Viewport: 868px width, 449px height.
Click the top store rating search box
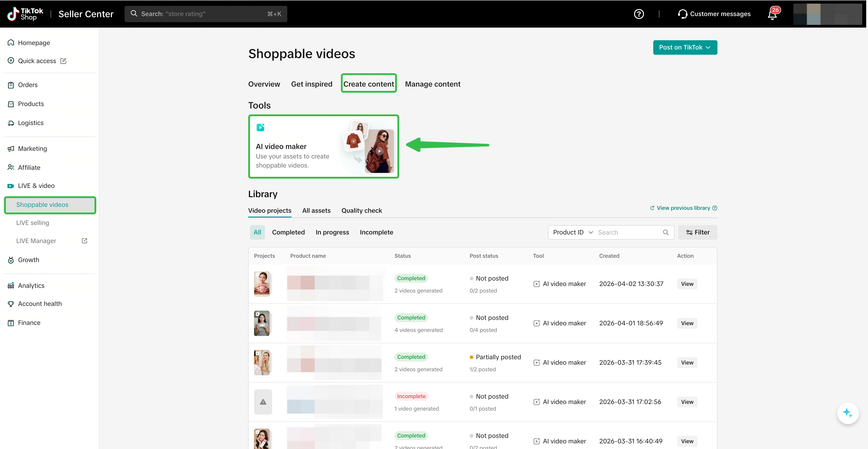[205, 14]
